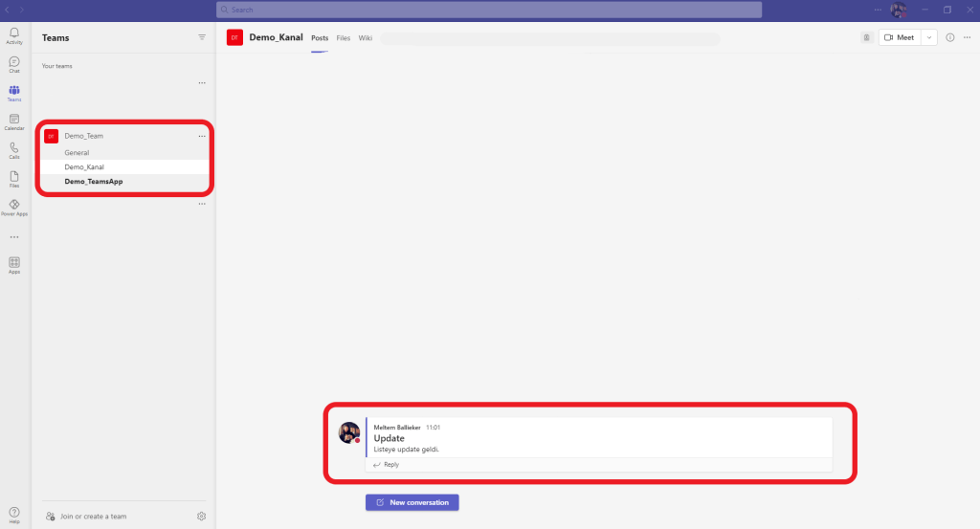This screenshot has width=980, height=529.
Task: Start a New conversation
Action: coord(412,502)
